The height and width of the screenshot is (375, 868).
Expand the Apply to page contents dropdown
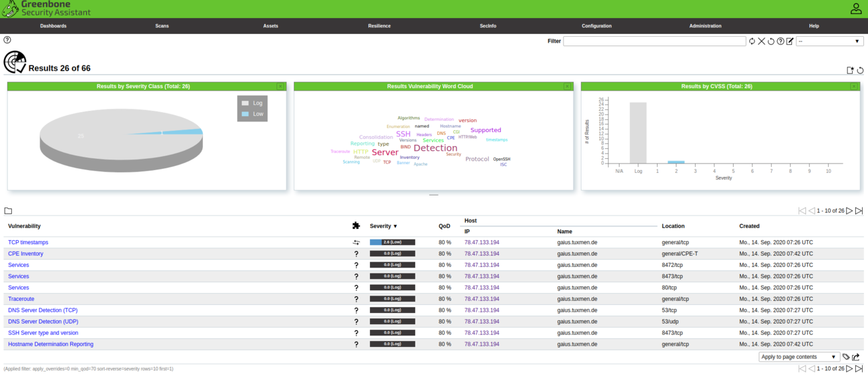[x=799, y=357]
